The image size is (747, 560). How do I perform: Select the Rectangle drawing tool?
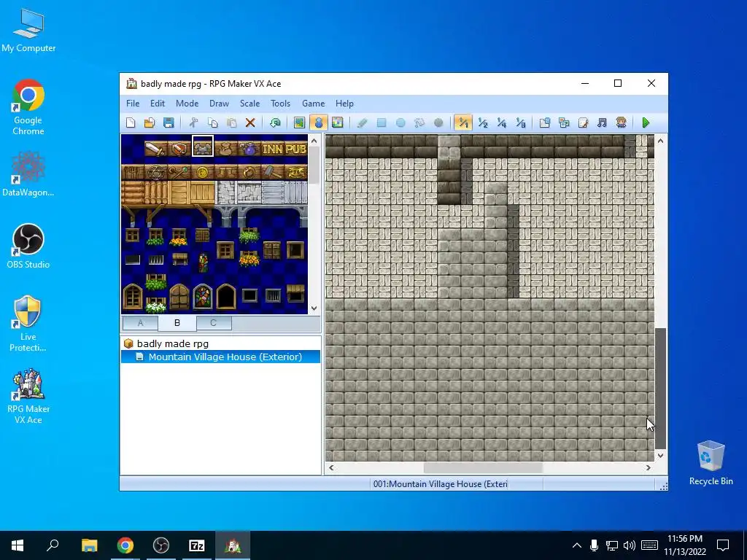point(381,122)
